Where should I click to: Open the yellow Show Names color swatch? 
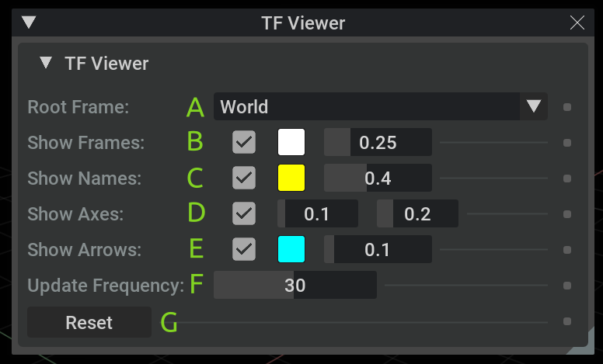click(291, 179)
